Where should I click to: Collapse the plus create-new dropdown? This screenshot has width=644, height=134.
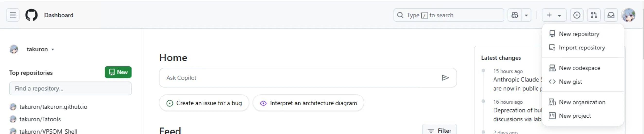[554, 15]
